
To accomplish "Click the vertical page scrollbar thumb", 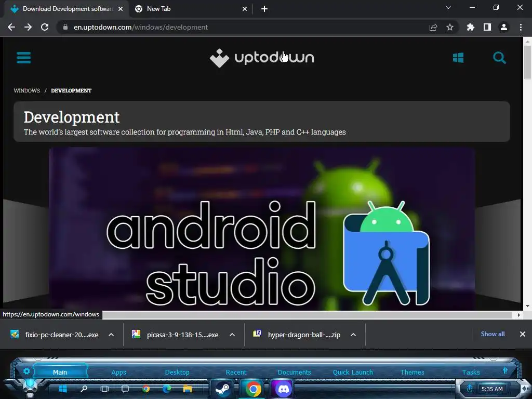I will 527,62.
